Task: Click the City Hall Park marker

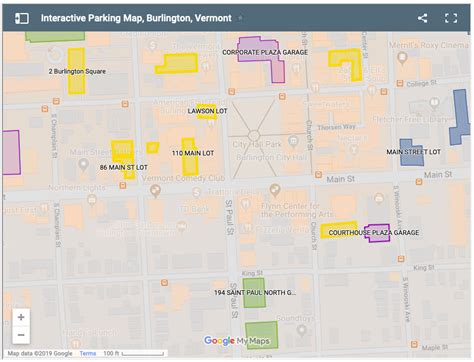Action: click(x=293, y=141)
